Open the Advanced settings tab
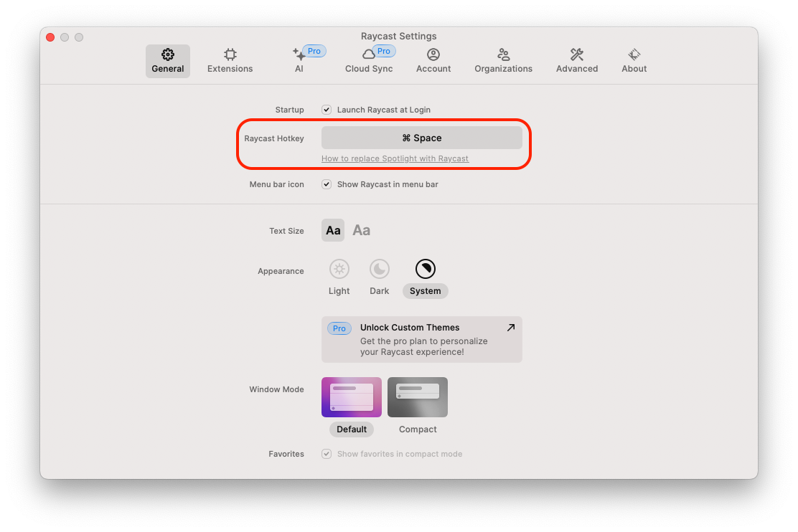798x532 pixels. (x=577, y=61)
